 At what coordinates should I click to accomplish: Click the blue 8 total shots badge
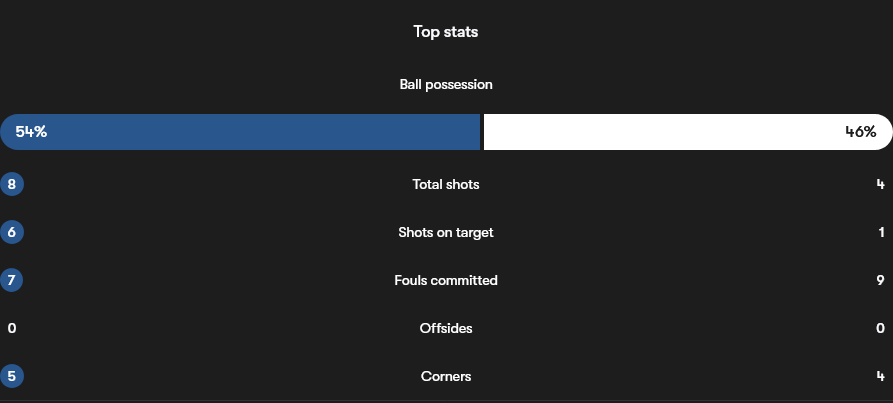click(12, 184)
